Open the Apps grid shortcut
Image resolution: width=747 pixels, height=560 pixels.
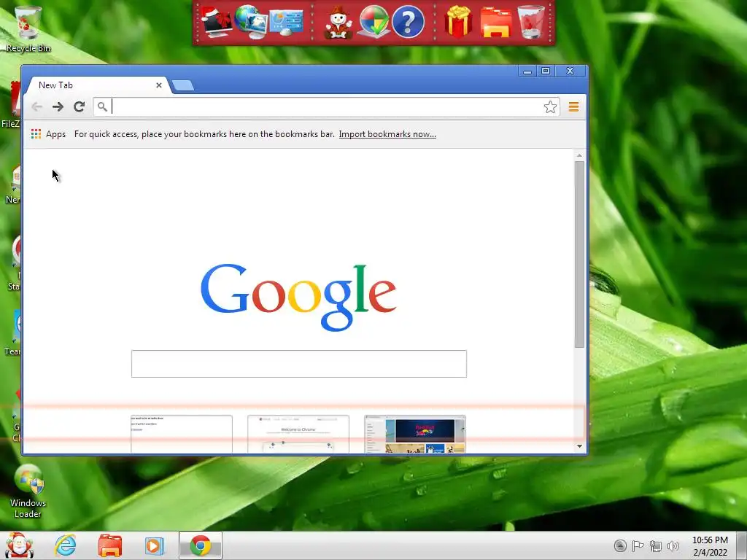click(x=49, y=134)
